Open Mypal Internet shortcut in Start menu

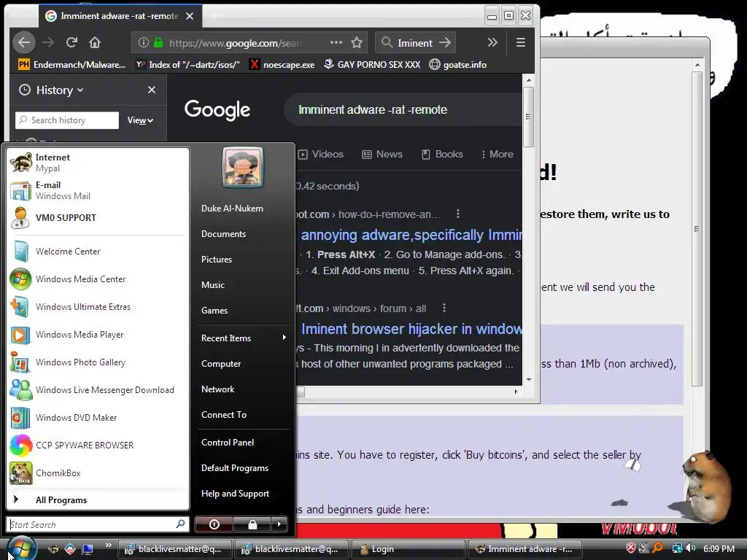98,163
